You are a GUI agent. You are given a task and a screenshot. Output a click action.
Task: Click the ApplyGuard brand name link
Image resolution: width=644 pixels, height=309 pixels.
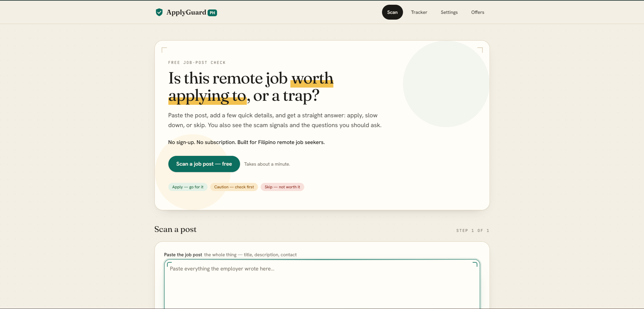(186, 13)
